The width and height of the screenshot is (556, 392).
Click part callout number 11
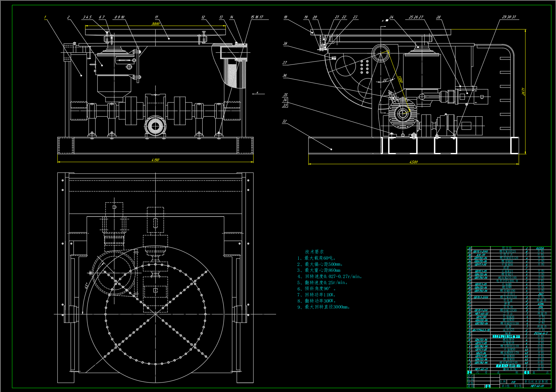[156, 17]
